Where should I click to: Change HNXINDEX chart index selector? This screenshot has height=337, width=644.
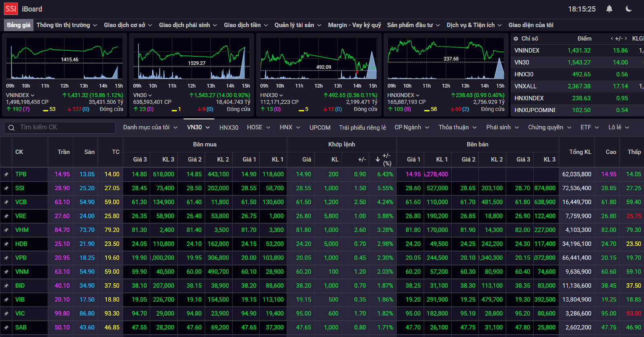403,95
